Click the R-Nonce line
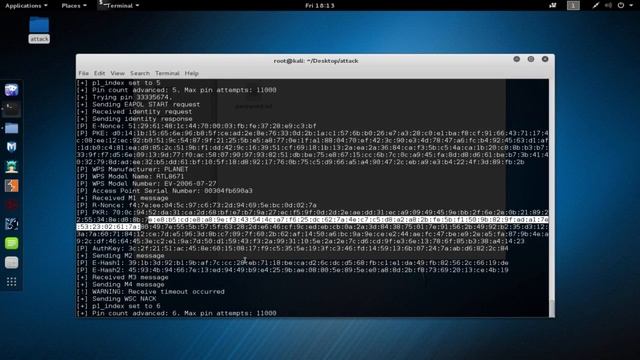 pyautogui.click(x=197, y=205)
